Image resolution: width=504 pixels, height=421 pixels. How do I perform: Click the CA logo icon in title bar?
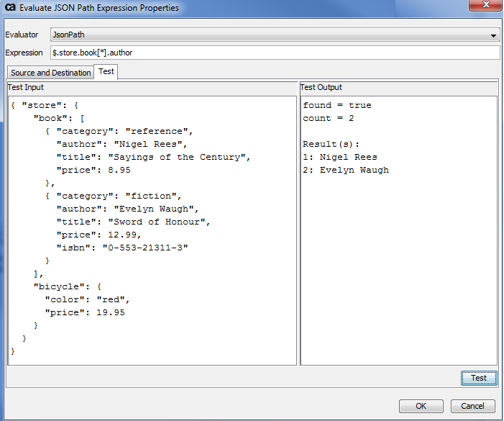point(10,8)
